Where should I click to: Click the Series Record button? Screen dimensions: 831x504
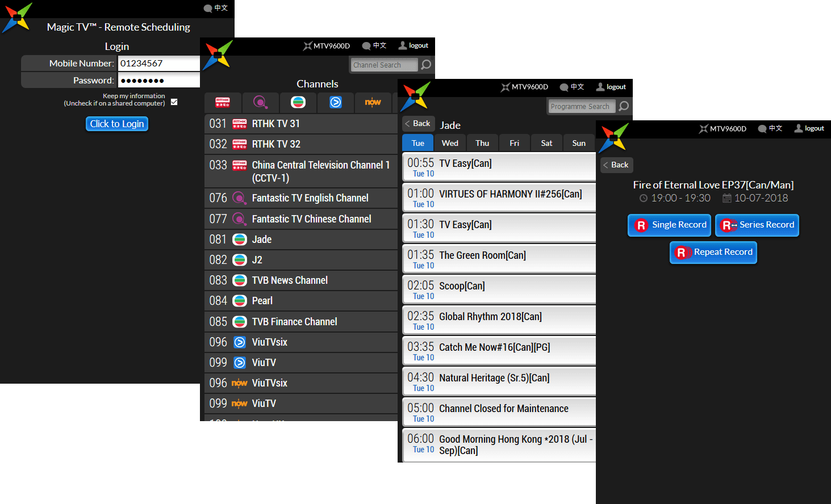757,225
